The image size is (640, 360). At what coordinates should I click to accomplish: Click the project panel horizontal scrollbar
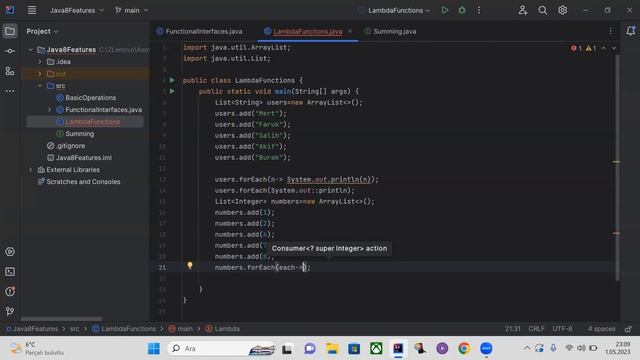coord(61,319)
